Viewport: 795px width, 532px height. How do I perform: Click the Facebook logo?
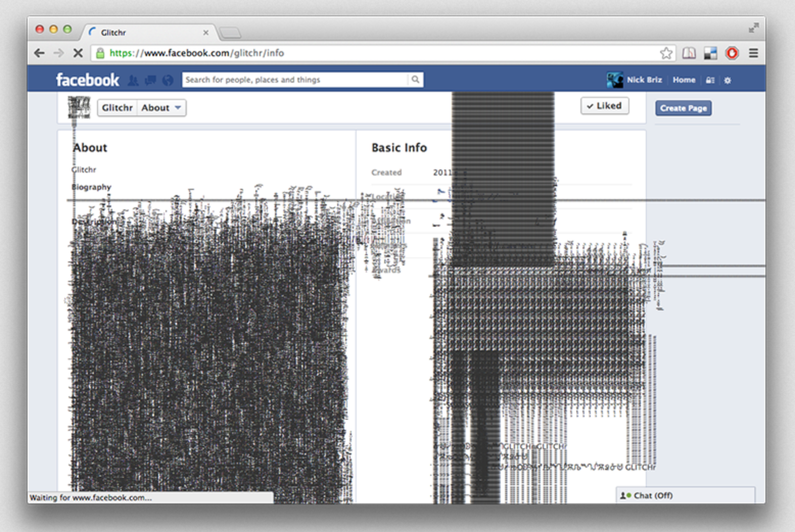[x=87, y=80]
